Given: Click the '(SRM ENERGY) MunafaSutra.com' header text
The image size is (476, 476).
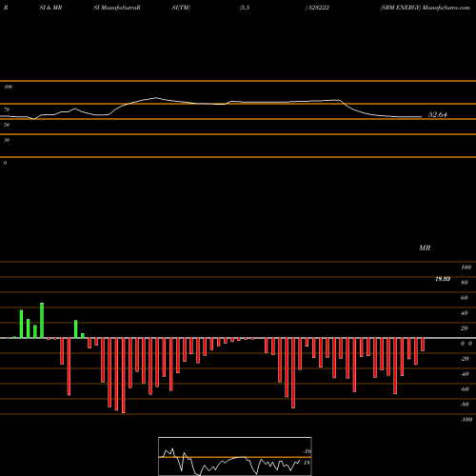Looking at the screenshot, I should tap(425, 8).
